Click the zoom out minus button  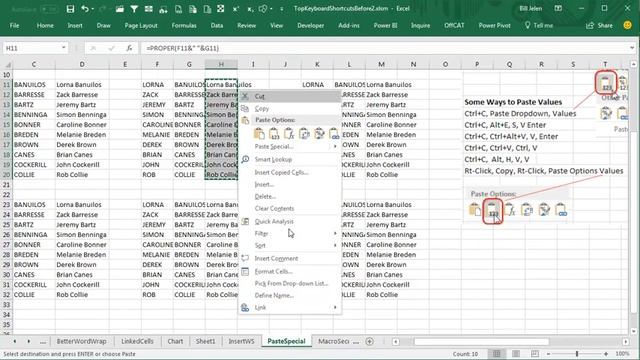[548, 354]
